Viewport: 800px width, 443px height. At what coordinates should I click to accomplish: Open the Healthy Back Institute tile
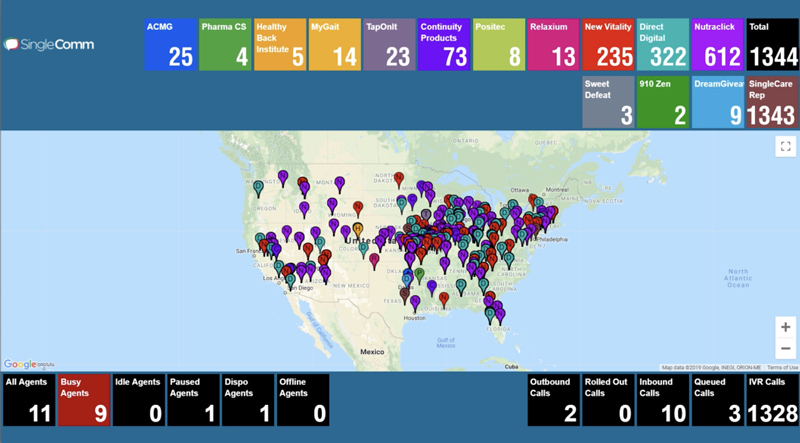[280, 45]
